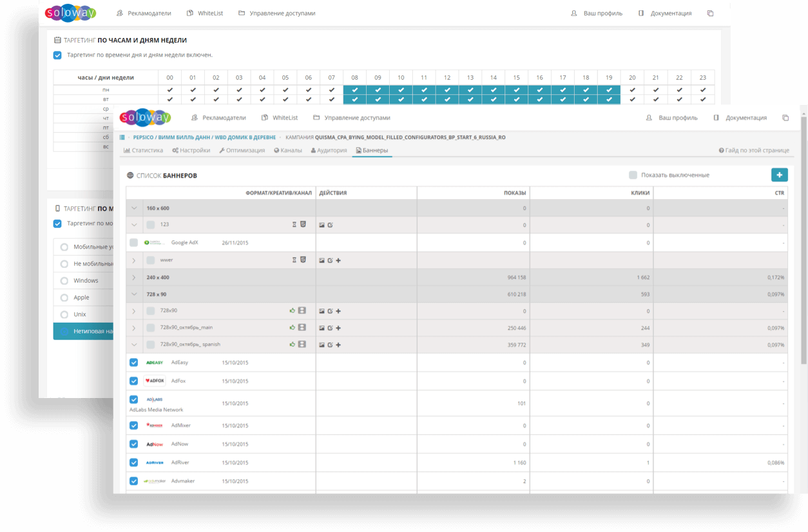Image resolution: width=808 pixels, height=532 pixels.
Task: Collapse the 160 x 600 format group
Action: [133, 208]
